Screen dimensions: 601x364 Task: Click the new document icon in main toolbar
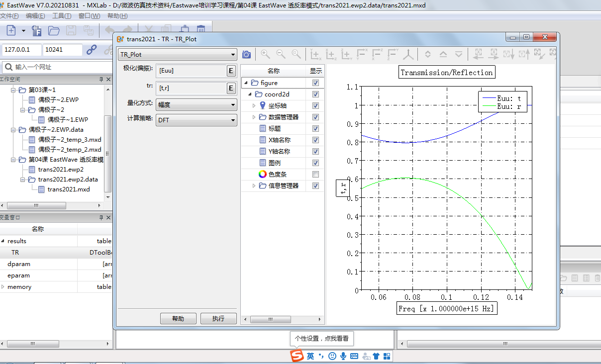(10, 31)
